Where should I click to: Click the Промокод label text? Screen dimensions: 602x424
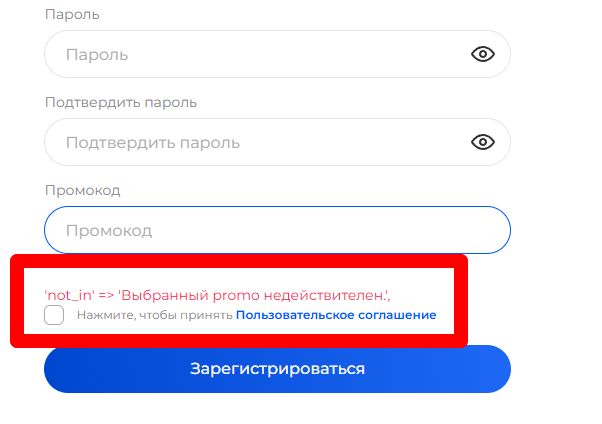pyautogui.click(x=83, y=190)
